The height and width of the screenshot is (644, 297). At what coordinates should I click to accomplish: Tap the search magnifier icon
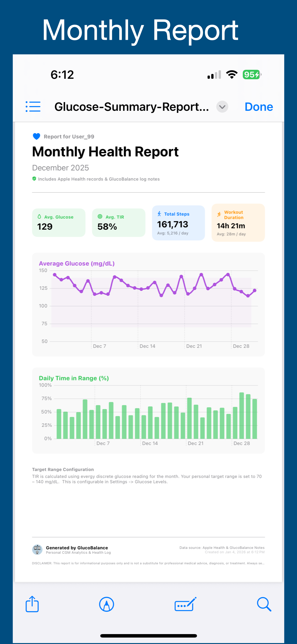pos(264,605)
